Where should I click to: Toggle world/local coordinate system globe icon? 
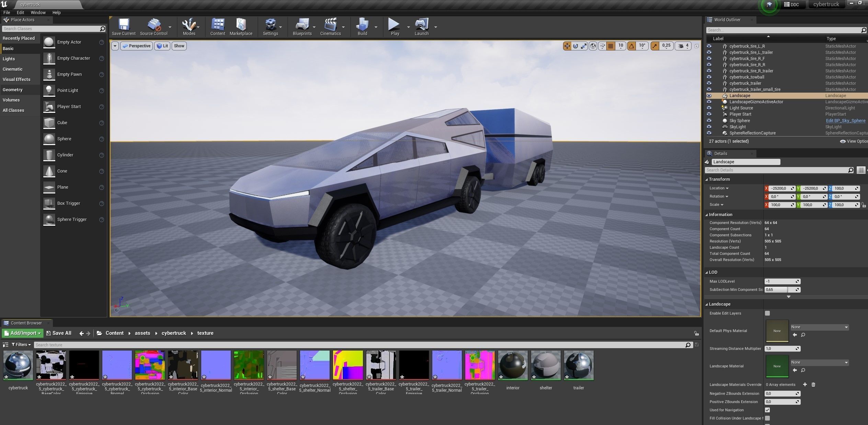tap(593, 46)
